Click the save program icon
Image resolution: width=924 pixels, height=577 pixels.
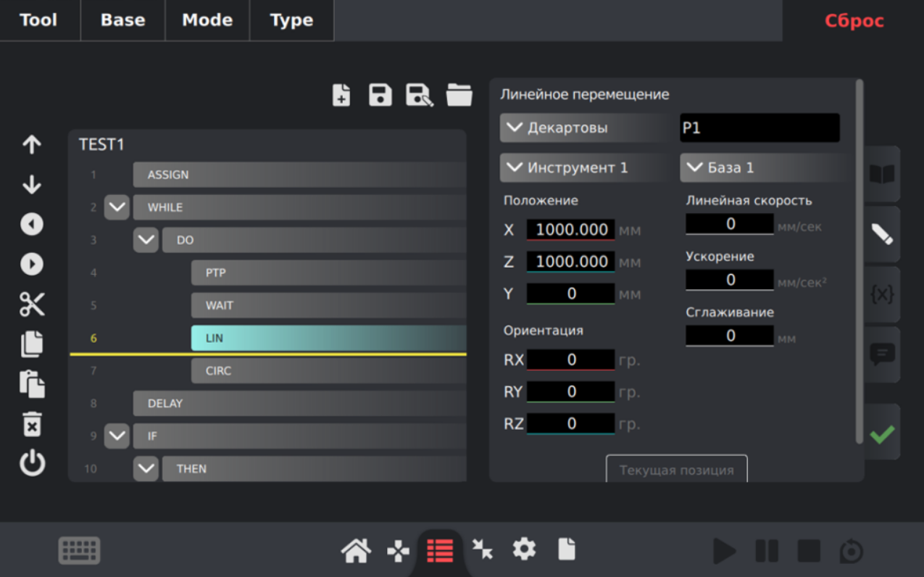[x=380, y=95]
